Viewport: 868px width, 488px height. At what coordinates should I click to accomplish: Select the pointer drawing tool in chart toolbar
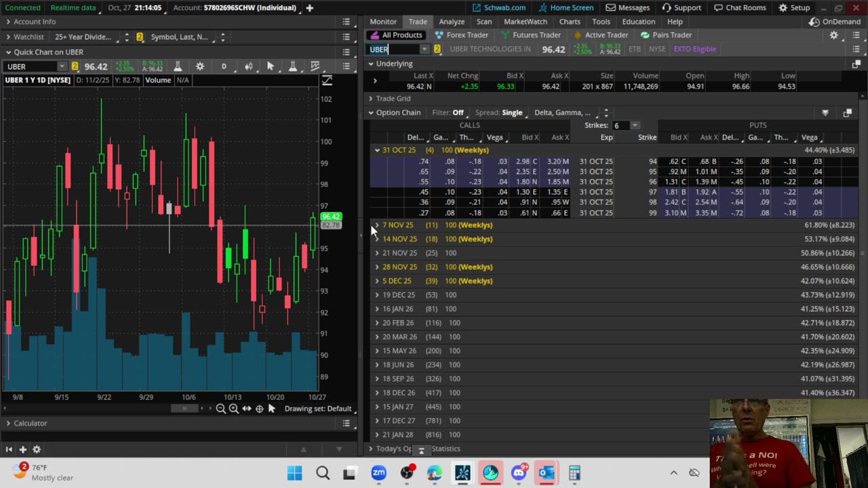coord(271,66)
